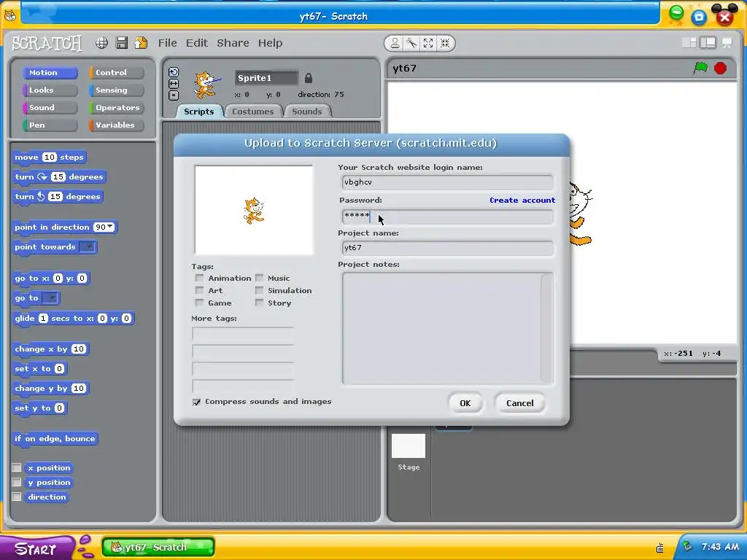Click the system tray network icon
Viewport: 747px width, 560px height.
click(x=687, y=546)
